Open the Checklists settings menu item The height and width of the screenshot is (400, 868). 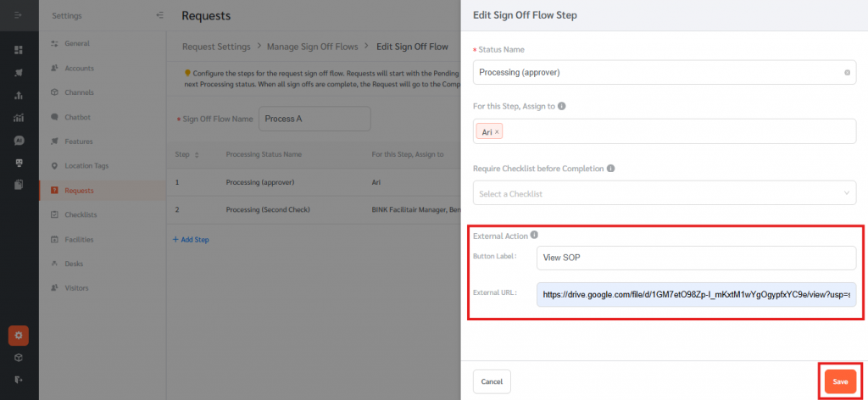[x=81, y=214]
